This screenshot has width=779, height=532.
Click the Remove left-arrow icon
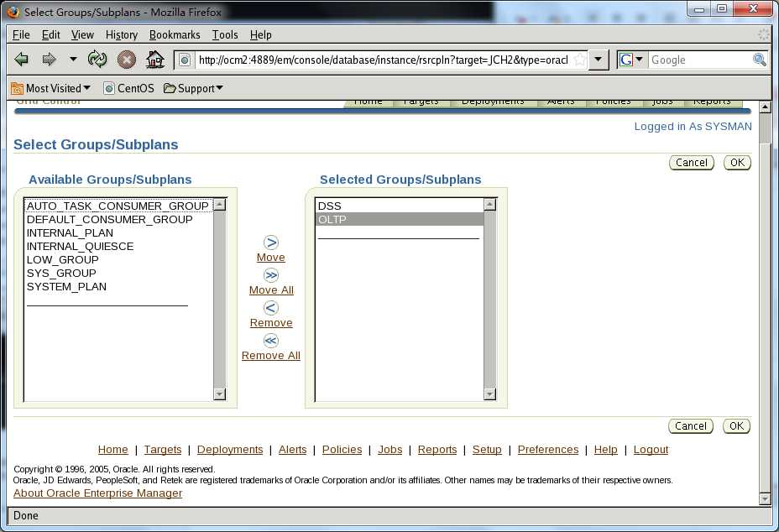[x=271, y=308]
